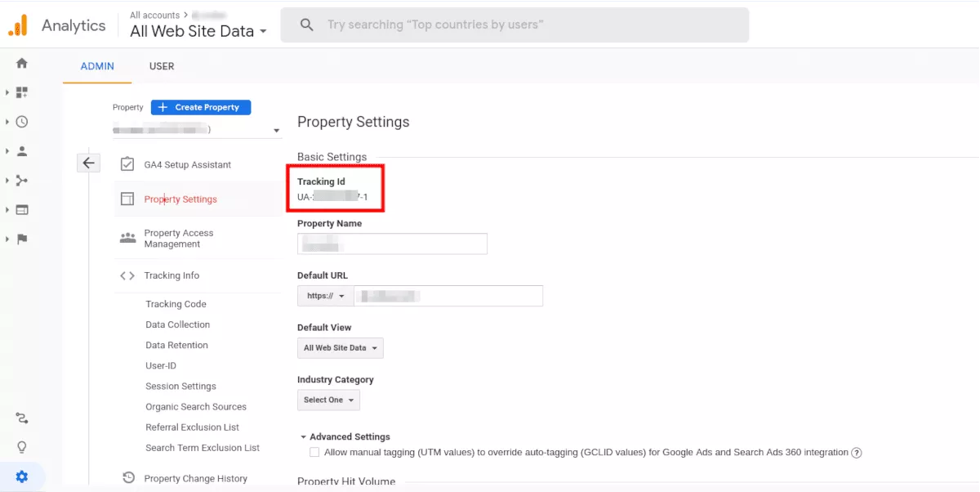Click the Tracking Info code brackets icon
The height and width of the screenshot is (492, 980).
[x=127, y=275]
